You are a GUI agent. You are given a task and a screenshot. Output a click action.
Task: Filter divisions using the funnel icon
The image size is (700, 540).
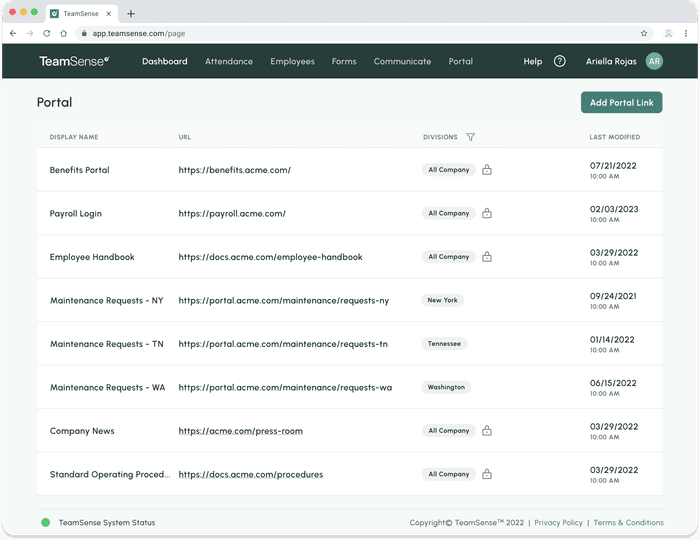[x=471, y=137]
